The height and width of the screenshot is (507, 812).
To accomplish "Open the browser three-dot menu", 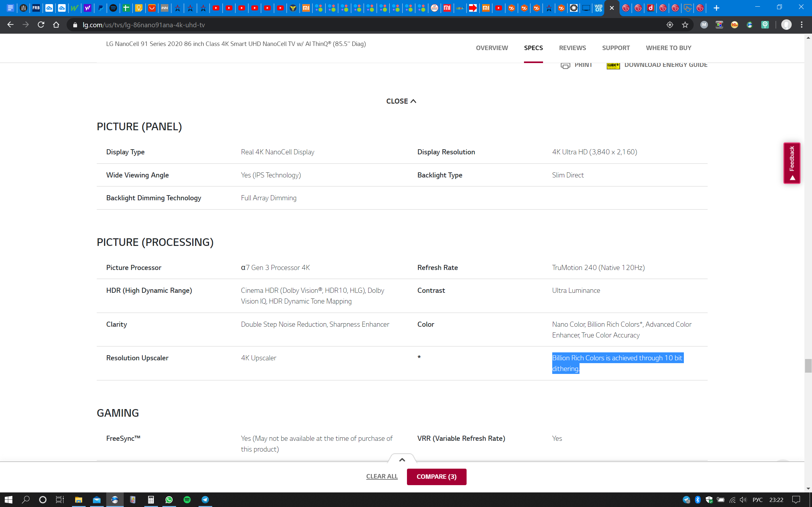I will [802, 25].
